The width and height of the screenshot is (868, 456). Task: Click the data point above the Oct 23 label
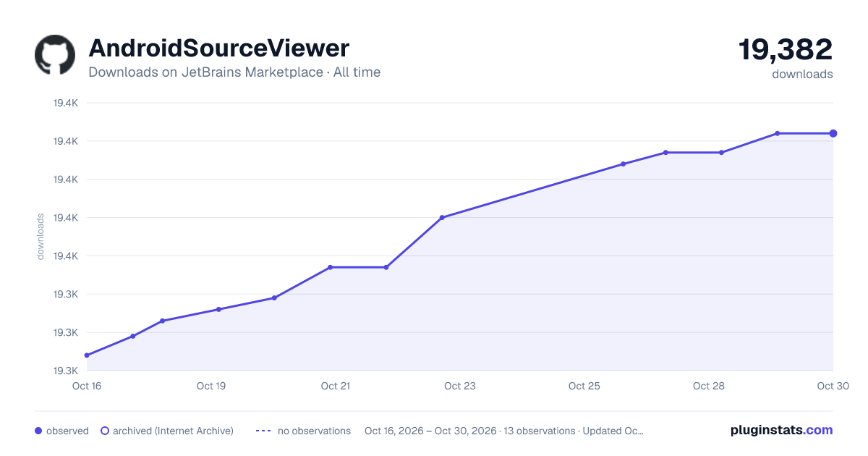click(442, 217)
